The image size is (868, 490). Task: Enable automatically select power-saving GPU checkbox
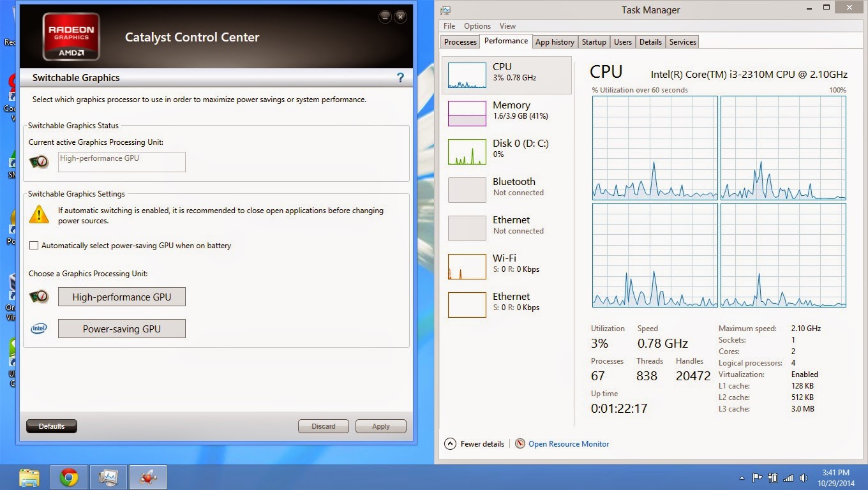click(x=34, y=246)
